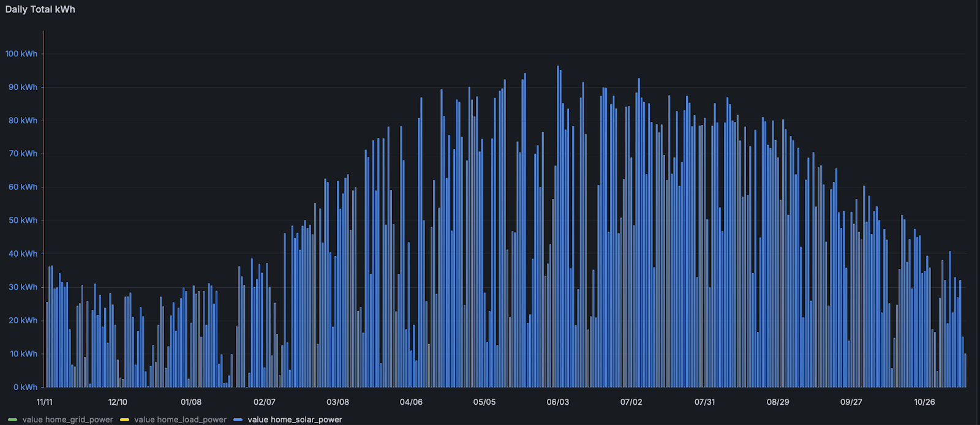Image resolution: width=980 pixels, height=425 pixels.
Task: Click the 100 kWh y-axis label
Action: pos(21,54)
